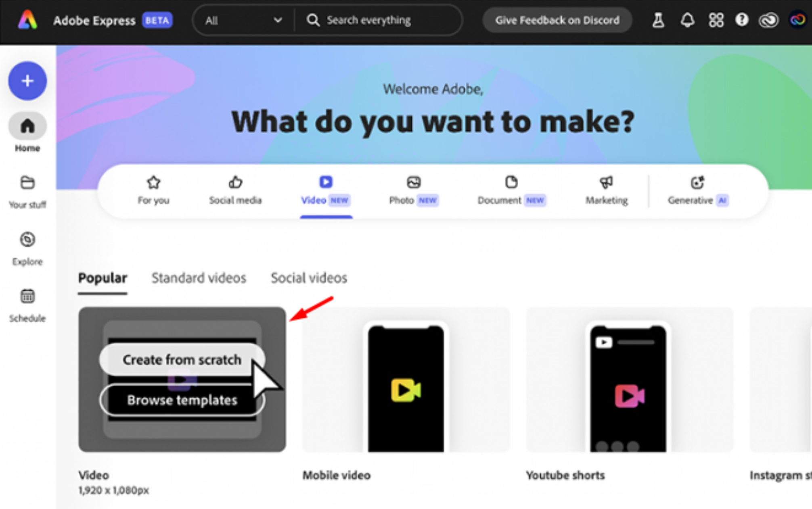Open the help question mark icon
The width and height of the screenshot is (812, 509).
click(x=742, y=20)
